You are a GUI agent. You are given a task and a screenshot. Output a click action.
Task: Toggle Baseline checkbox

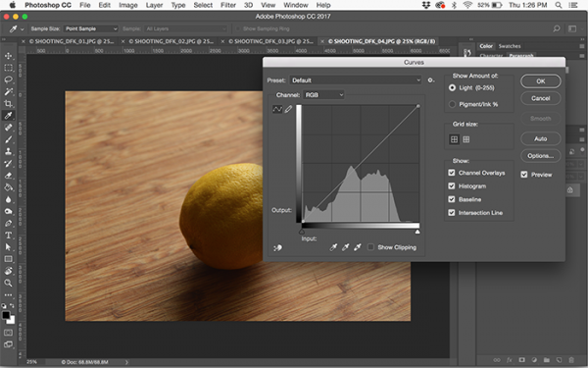pos(452,199)
